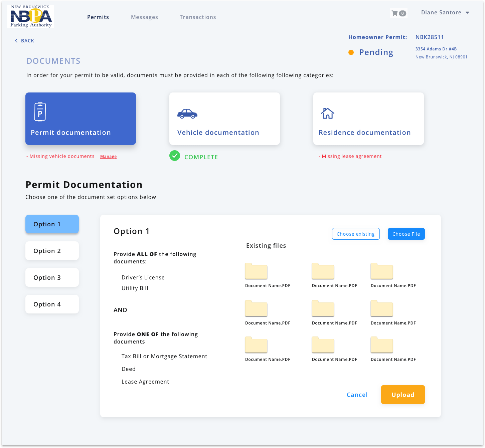
Task: Click the Manage link under Permit documentation
Action: 108,156
